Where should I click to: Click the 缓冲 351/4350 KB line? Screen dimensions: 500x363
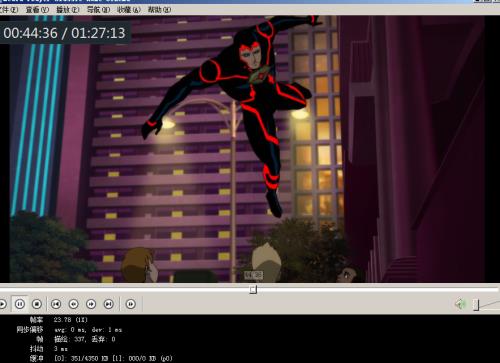(101, 358)
